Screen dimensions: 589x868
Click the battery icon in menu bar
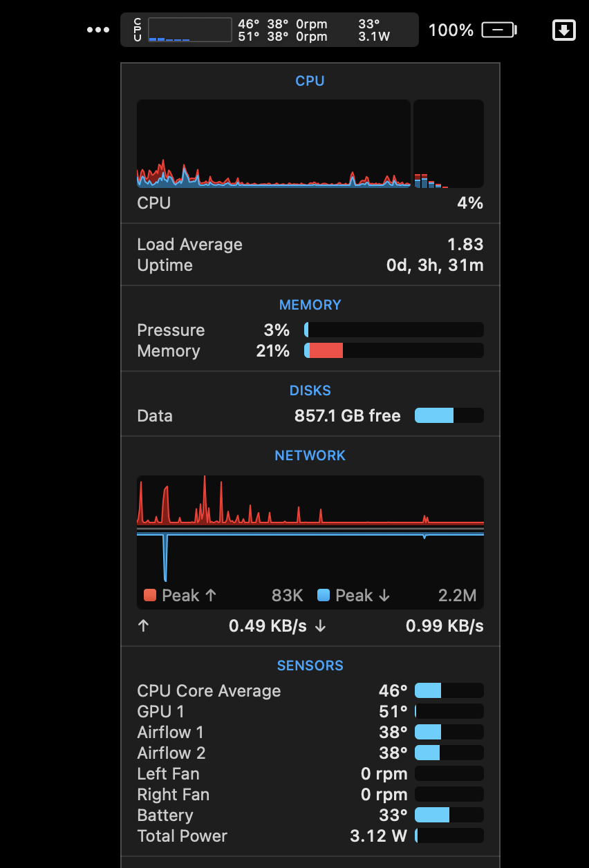[499, 30]
